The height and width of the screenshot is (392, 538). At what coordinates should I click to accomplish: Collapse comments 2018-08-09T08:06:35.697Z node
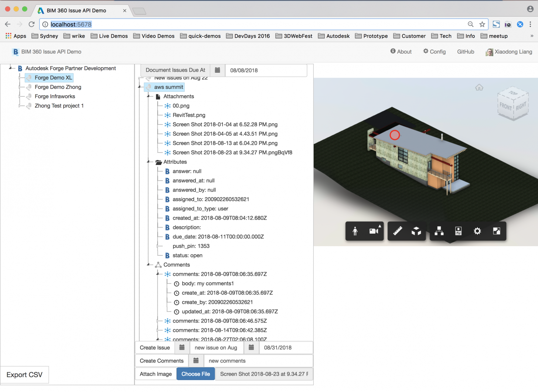tap(158, 274)
